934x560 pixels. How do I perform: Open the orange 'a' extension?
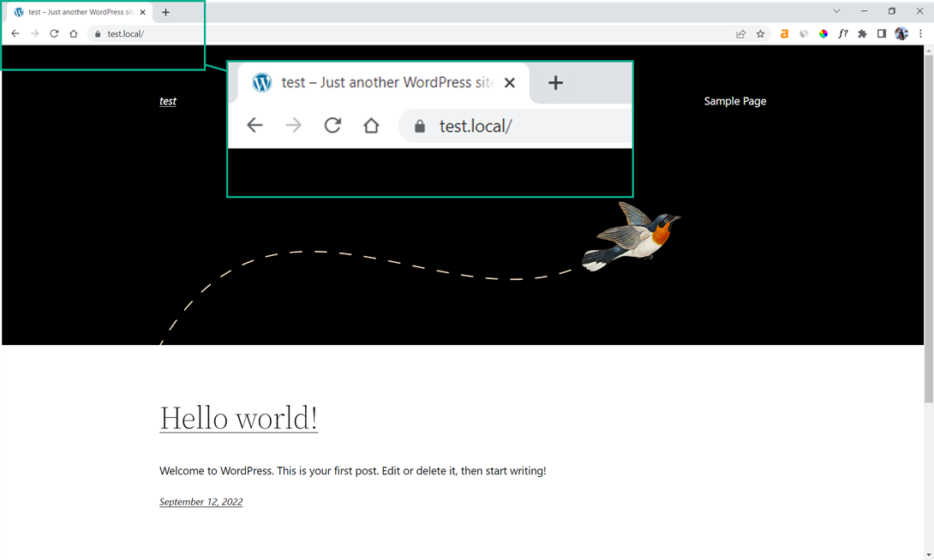pyautogui.click(x=784, y=34)
